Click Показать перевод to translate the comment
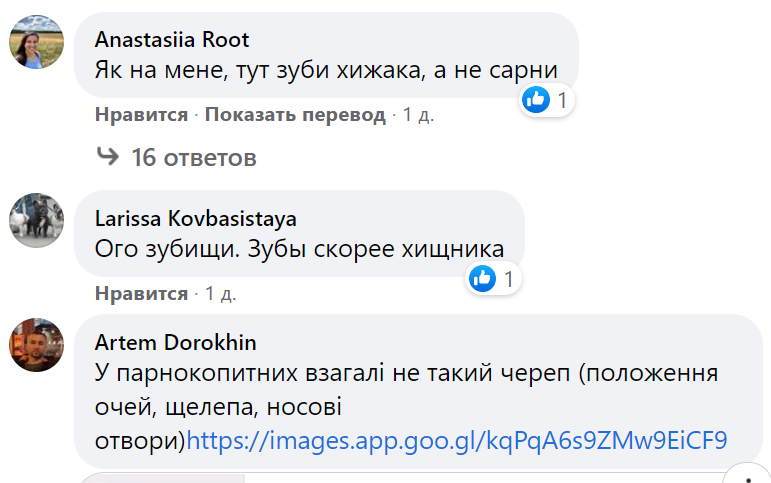The width and height of the screenshot is (771, 483). [295, 115]
